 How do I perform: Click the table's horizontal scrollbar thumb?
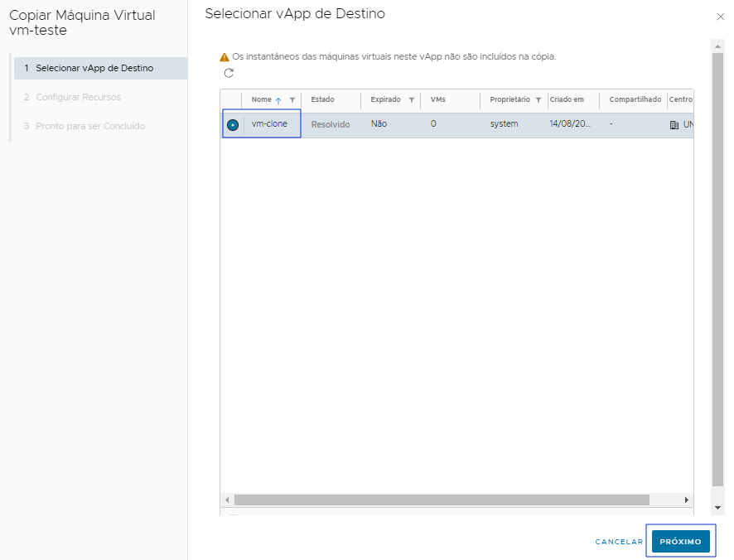pos(442,500)
